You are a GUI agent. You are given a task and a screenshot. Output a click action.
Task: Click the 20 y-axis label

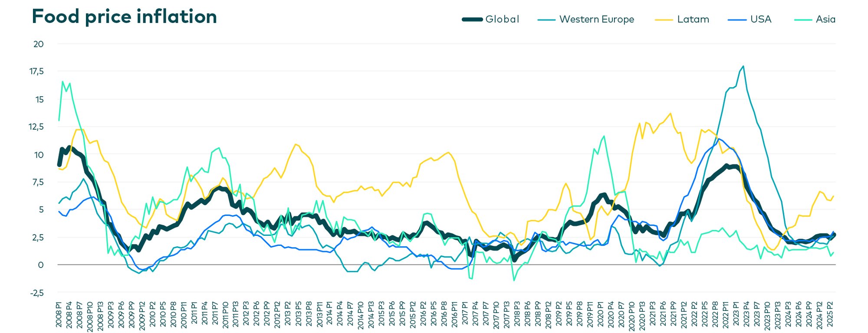point(39,44)
